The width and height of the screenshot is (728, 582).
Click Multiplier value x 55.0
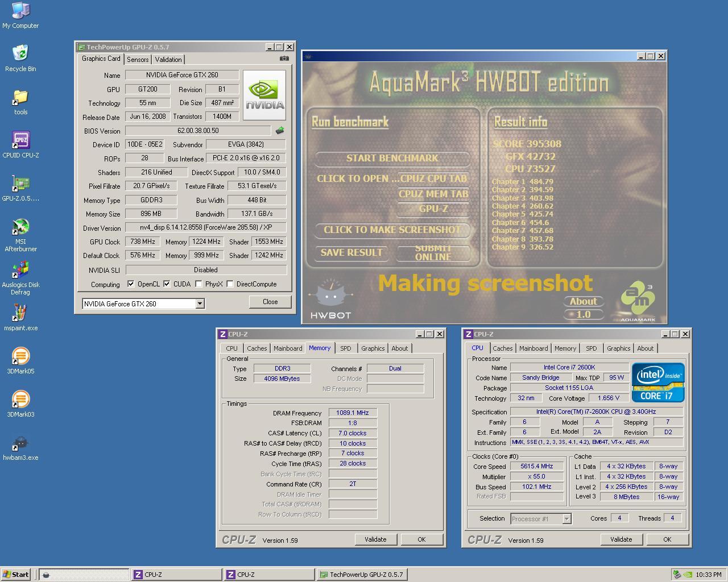click(537, 477)
